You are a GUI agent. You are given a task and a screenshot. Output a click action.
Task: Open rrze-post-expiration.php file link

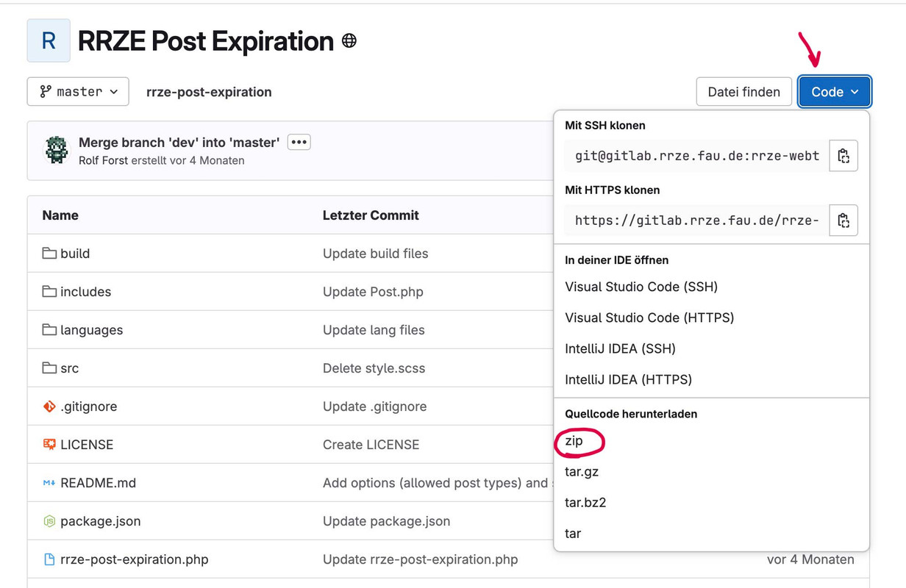tap(134, 559)
